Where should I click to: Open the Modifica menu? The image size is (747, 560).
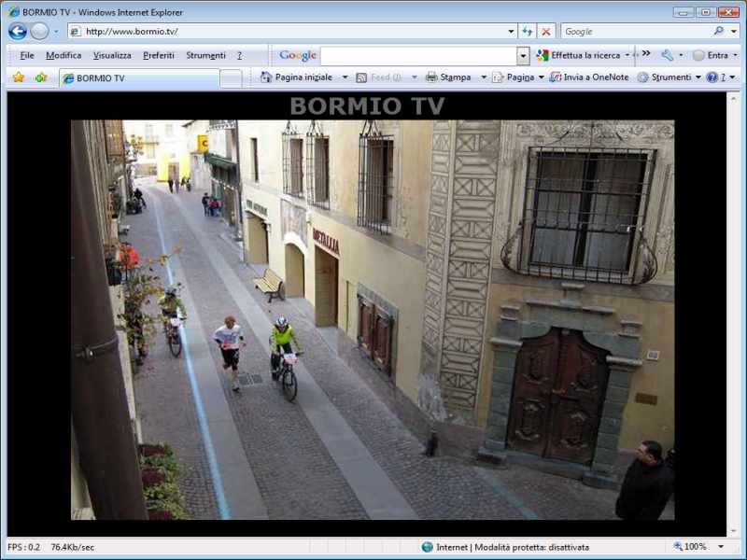(63, 55)
